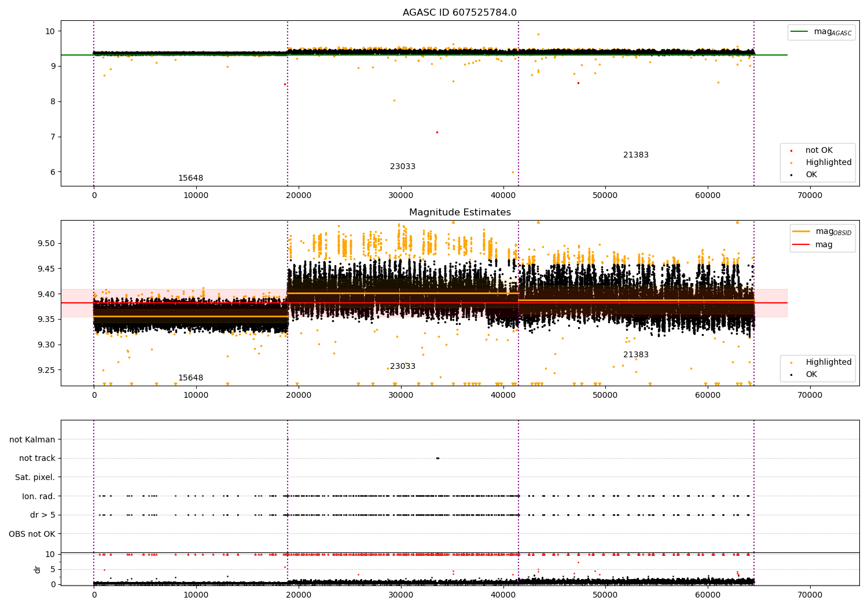Click the y-axis tick 6 in top plot
The image size is (868, 608).
[53, 173]
